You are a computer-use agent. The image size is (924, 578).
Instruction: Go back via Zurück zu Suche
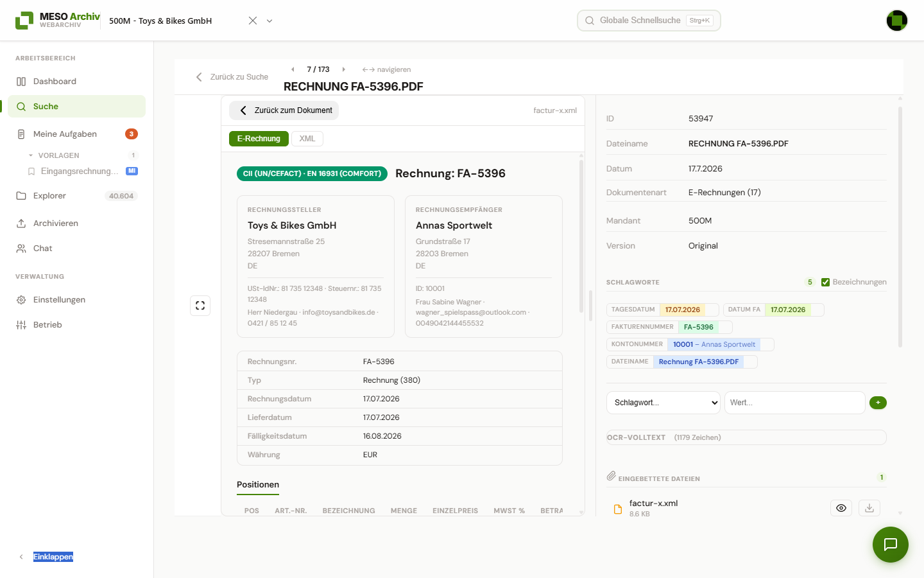tap(232, 77)
